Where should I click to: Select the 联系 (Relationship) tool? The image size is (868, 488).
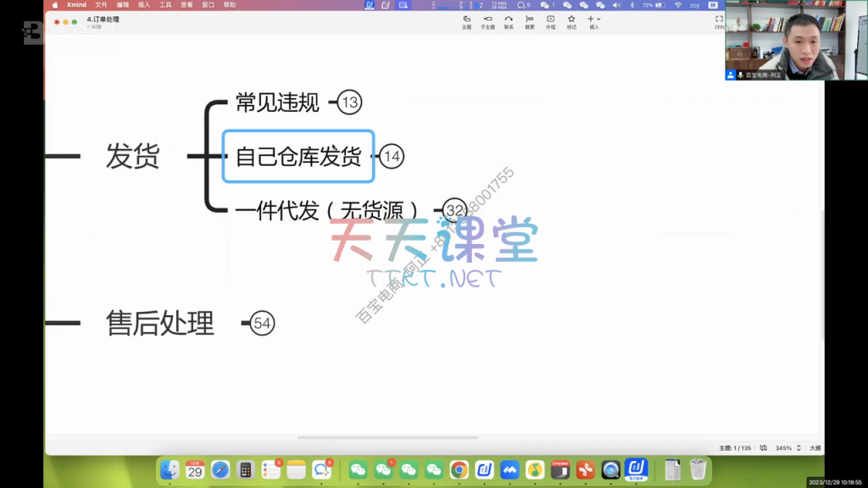pyautogui.click(x=509, y=20)
